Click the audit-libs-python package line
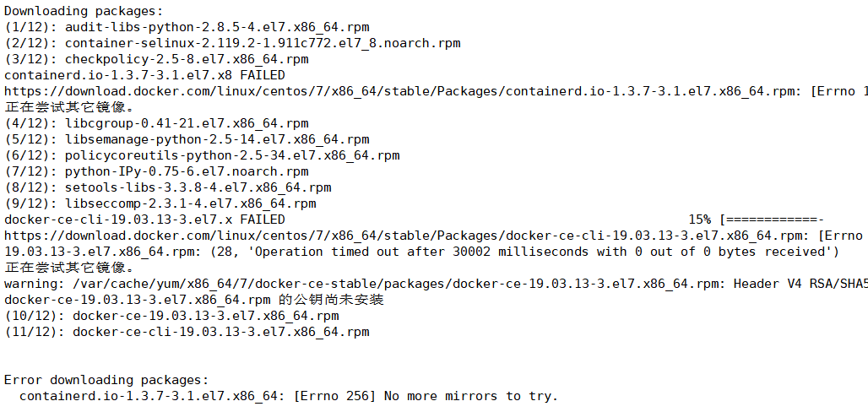This screenshot has width=868, height=412. [x=187, y=26]
